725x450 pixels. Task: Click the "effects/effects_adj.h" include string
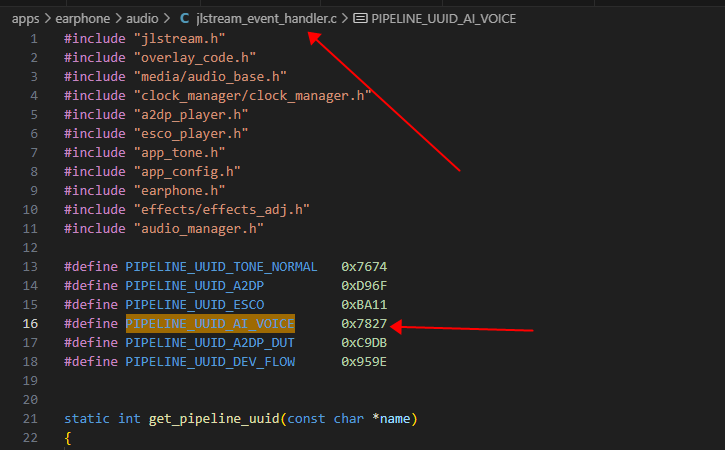click(222, 209)
